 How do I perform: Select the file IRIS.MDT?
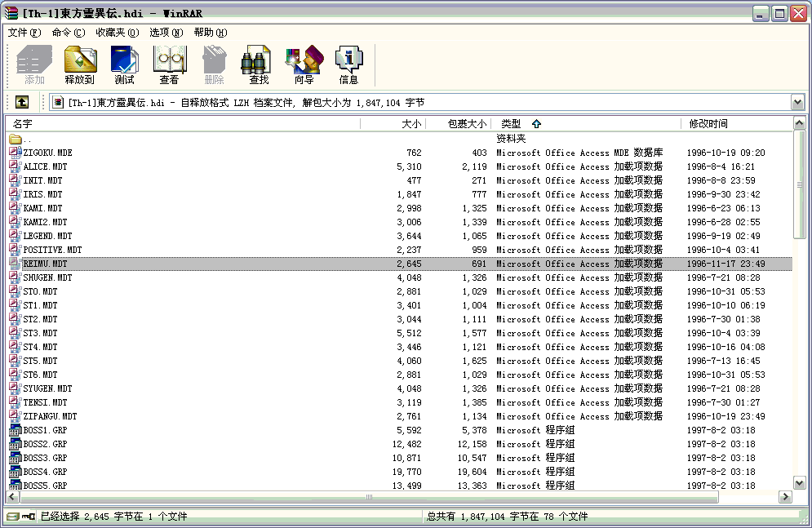coord(42,194)
